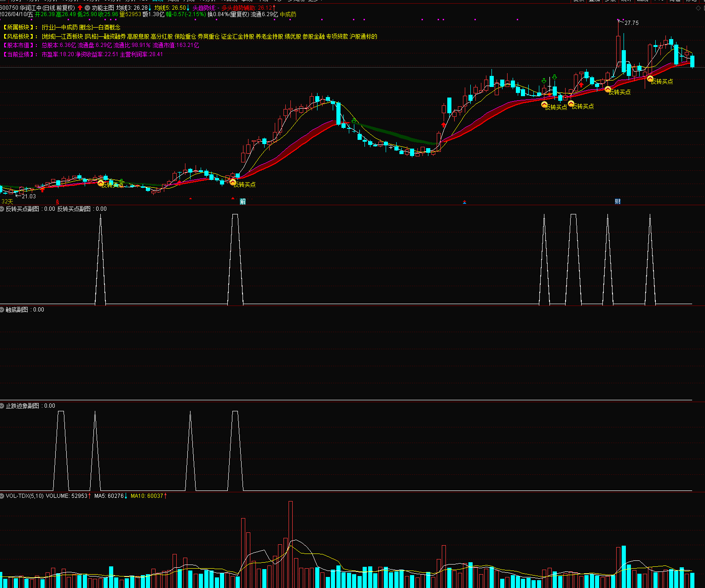The width and height of the screenshot is (705, 588).
Task: Click the red double-arrow marker on time axis
Action: pyautogui.click(x=465, y=202)
